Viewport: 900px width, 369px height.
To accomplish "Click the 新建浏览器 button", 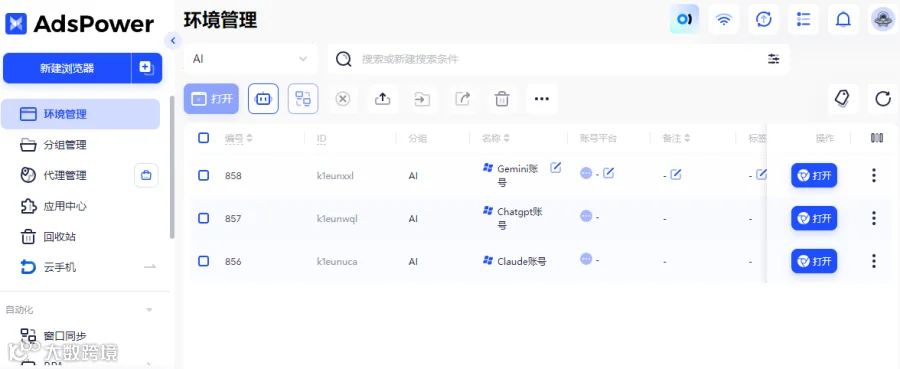I will pyautogui.click(x=67, y=68).
